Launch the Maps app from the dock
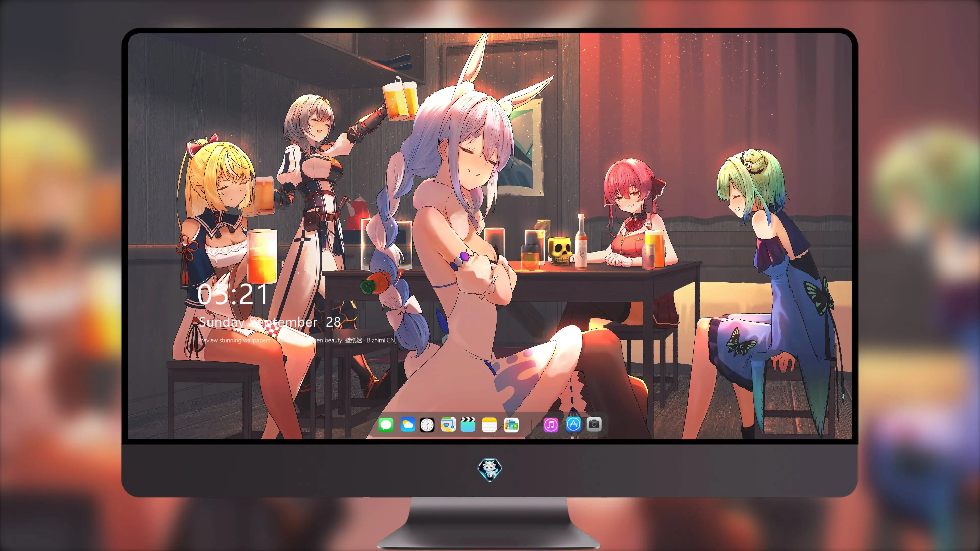 [x=448, y=424]
